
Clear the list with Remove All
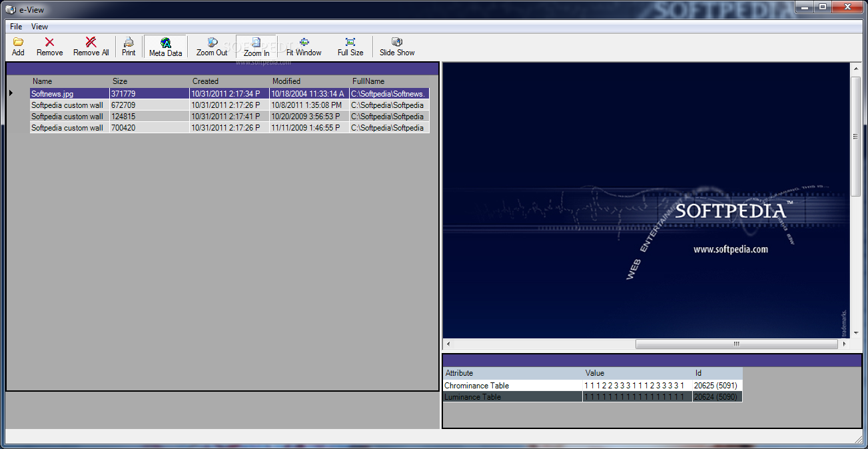tap(91, 47)
